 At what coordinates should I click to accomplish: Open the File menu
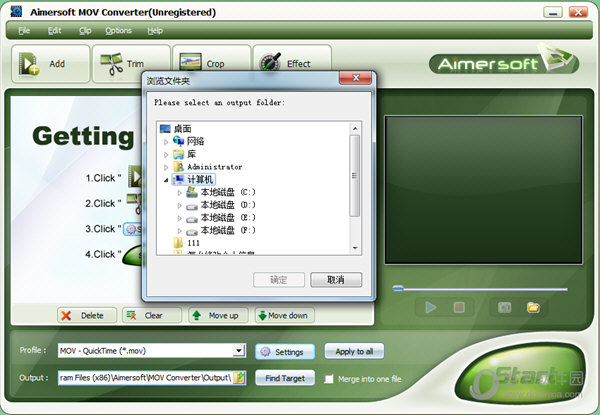(x=24, y=31)
